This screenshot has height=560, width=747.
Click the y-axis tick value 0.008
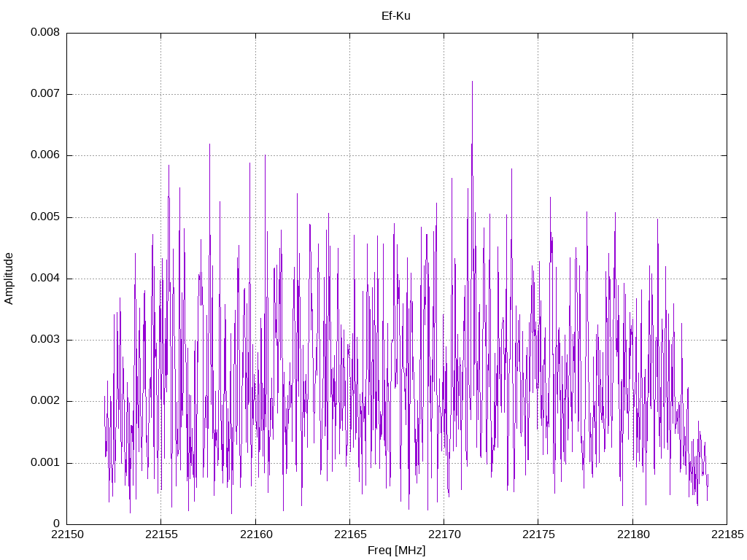(45, 32)
